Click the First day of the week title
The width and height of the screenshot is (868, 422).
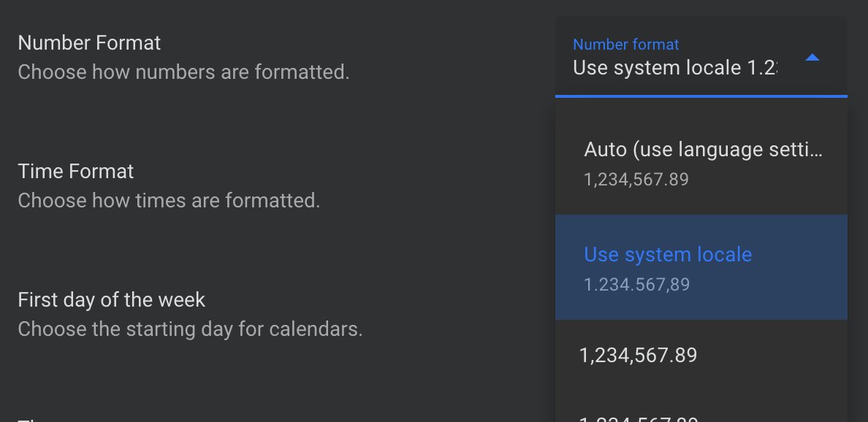click(112, 300)
